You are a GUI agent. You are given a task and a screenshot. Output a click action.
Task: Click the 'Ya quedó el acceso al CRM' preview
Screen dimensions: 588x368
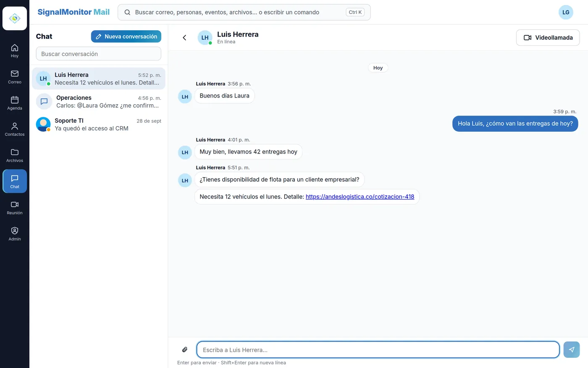[92, 129]
